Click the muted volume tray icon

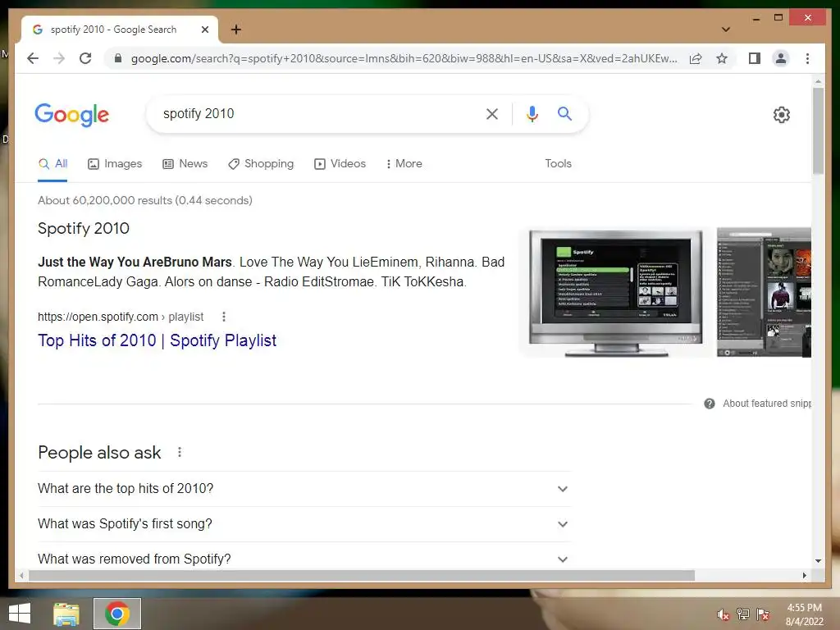tap(724, 614)
